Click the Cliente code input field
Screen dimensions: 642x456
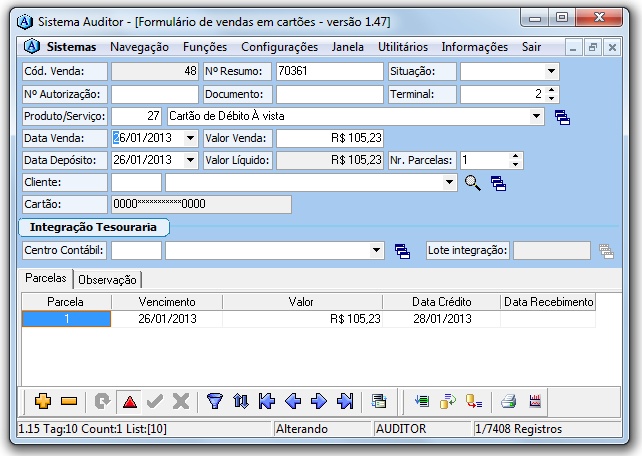coord(136,183)
